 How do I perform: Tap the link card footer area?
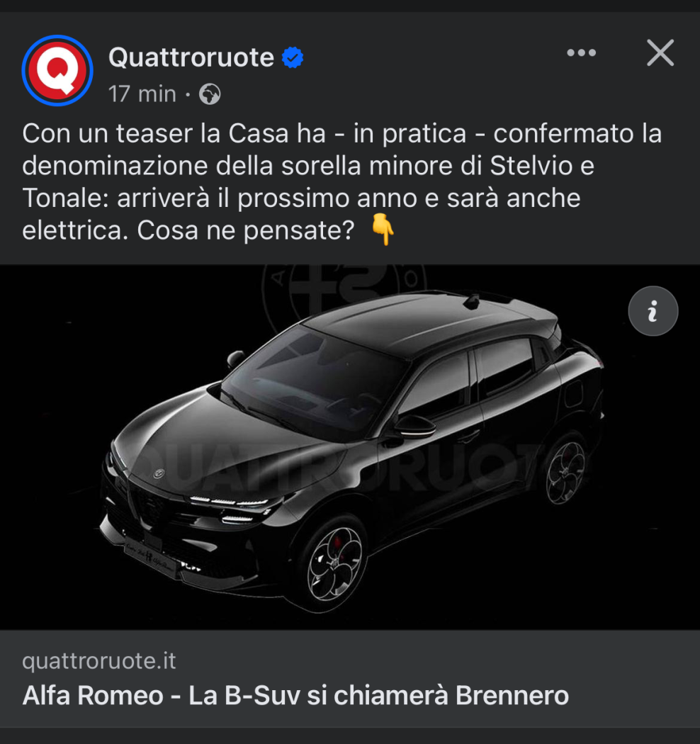(x=350, y=679)
